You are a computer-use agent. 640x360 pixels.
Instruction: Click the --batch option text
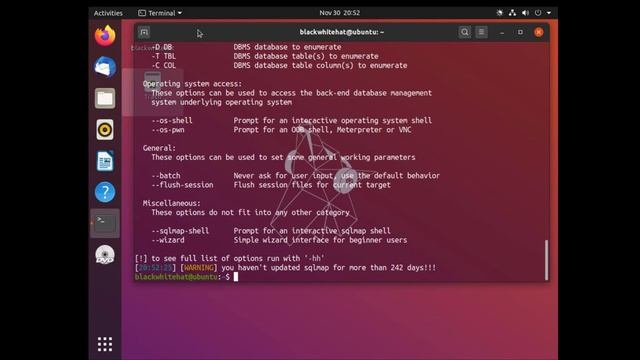pyautogui.click(x=166, y=176)
